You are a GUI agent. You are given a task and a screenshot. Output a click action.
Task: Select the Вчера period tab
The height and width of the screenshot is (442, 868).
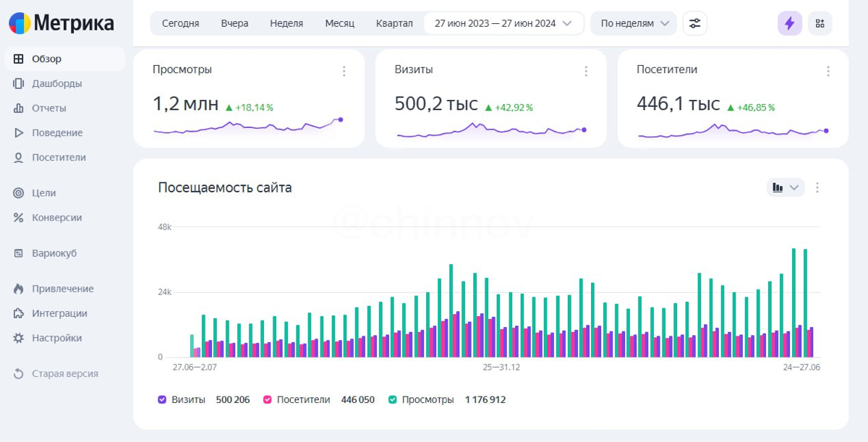[x=235, y=23]
